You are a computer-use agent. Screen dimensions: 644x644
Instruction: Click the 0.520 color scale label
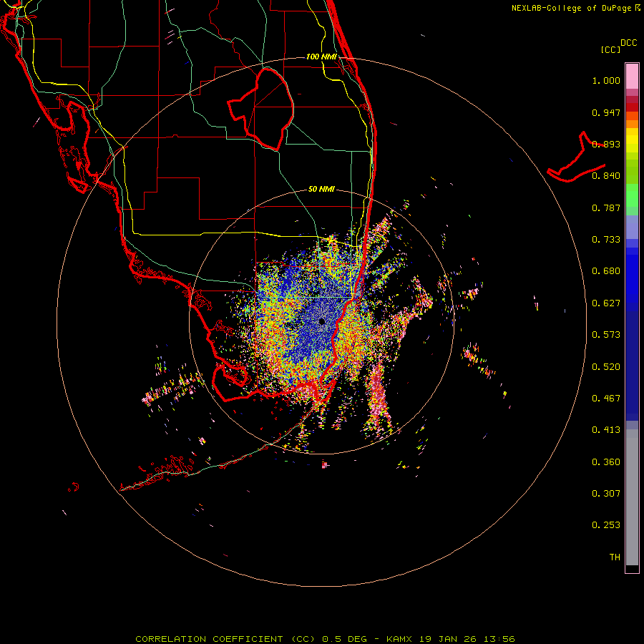(606, 367)
